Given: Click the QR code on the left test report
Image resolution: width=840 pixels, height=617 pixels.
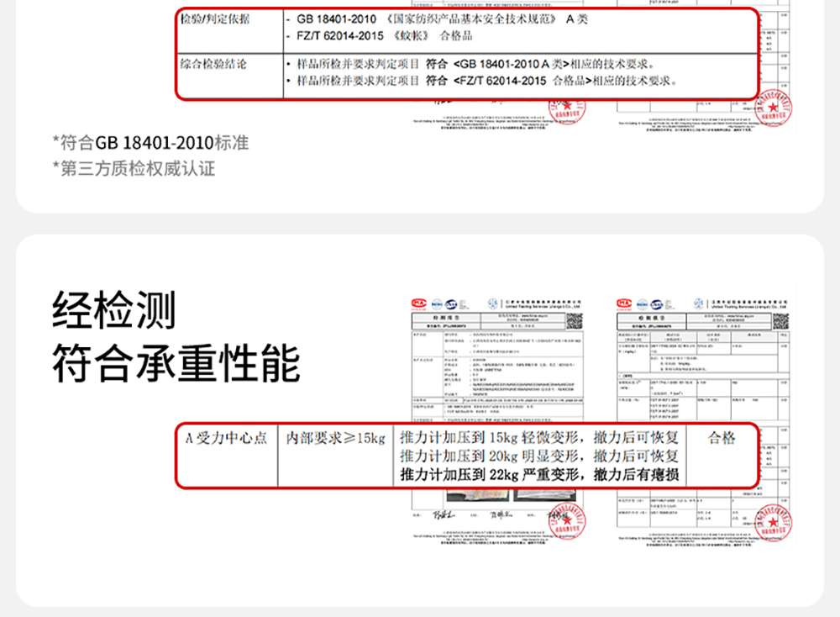Looking at the screenshot, I should coord(575,321).
